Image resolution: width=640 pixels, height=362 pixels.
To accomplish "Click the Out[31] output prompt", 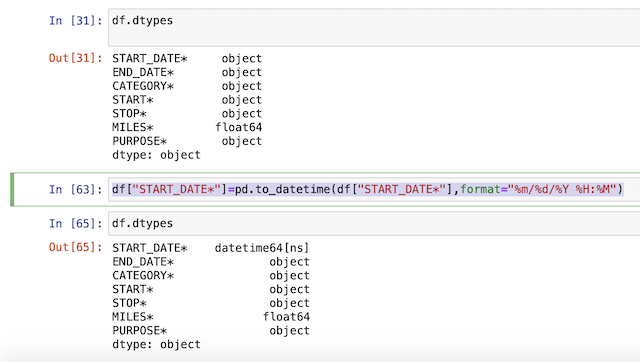I will click(x=76, y=58).
